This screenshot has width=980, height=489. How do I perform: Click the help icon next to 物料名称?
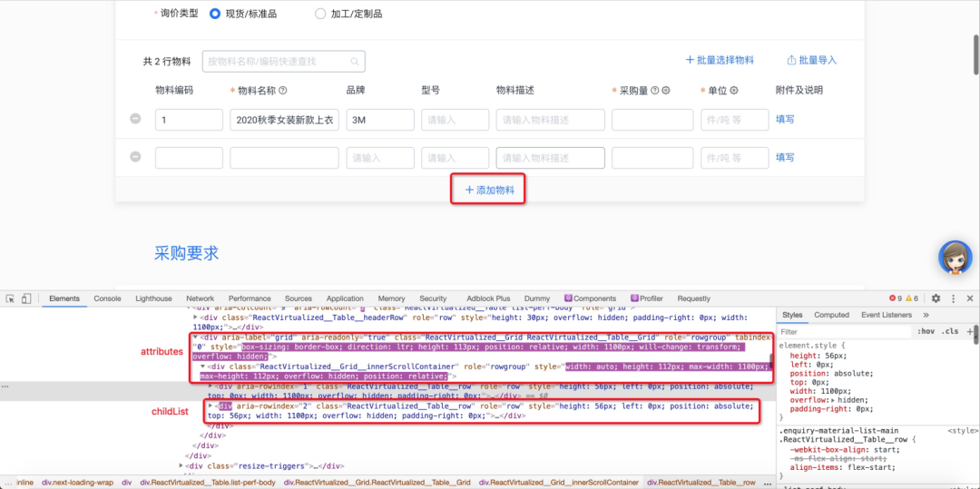tap(282, 91)
